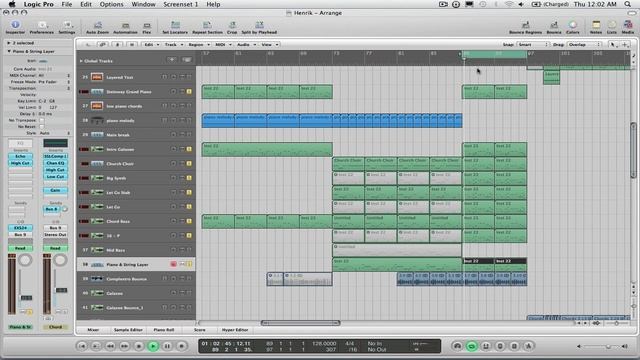The image size is (640, 360).
Task: Click the Gain insert slot
Action: click(x=55, y=190)
